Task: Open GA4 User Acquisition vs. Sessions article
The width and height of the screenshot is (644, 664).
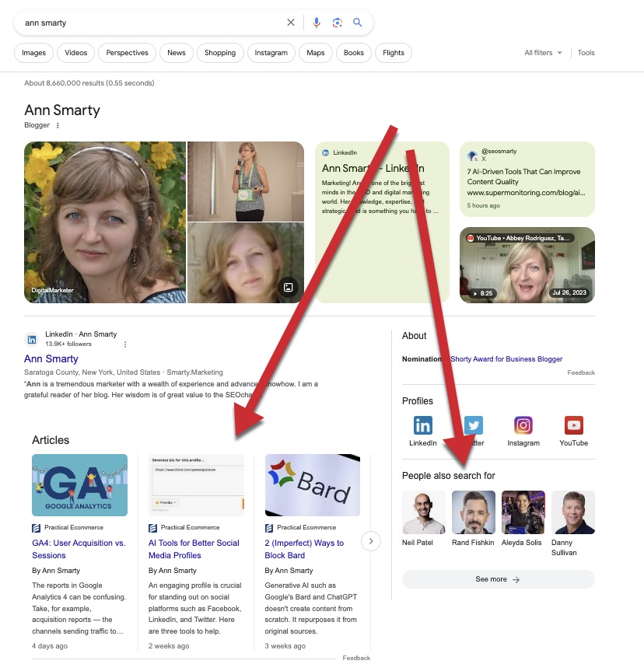Action: 79,549
